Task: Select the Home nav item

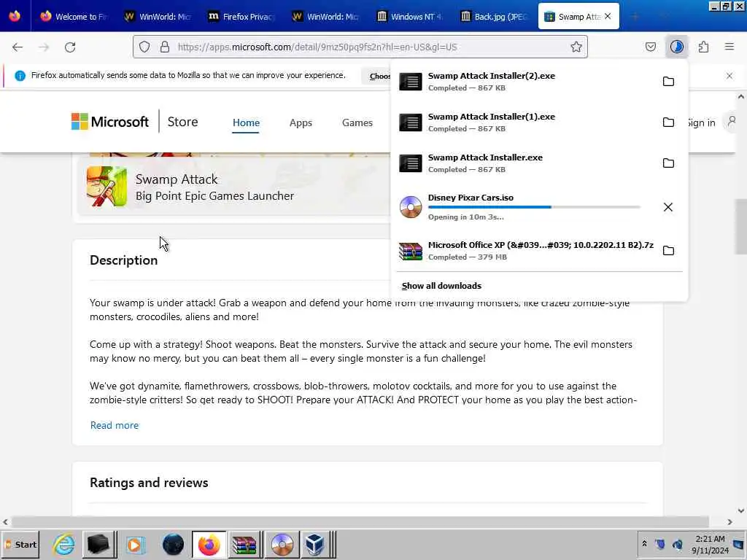Action: point(246,122)
